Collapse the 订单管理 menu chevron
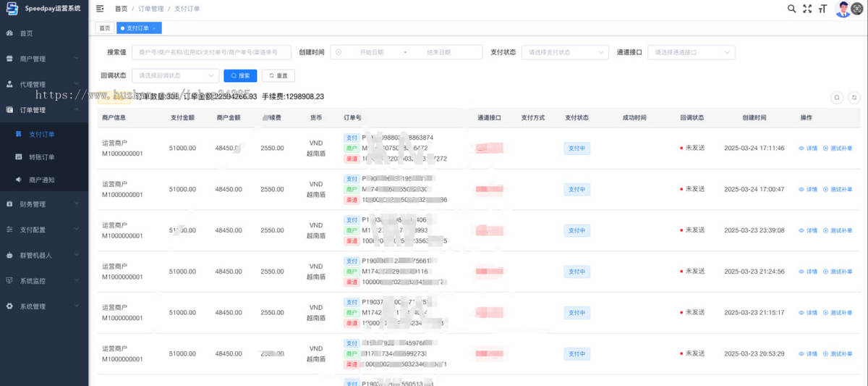868x386 pixels. click(x=77, y=110)
